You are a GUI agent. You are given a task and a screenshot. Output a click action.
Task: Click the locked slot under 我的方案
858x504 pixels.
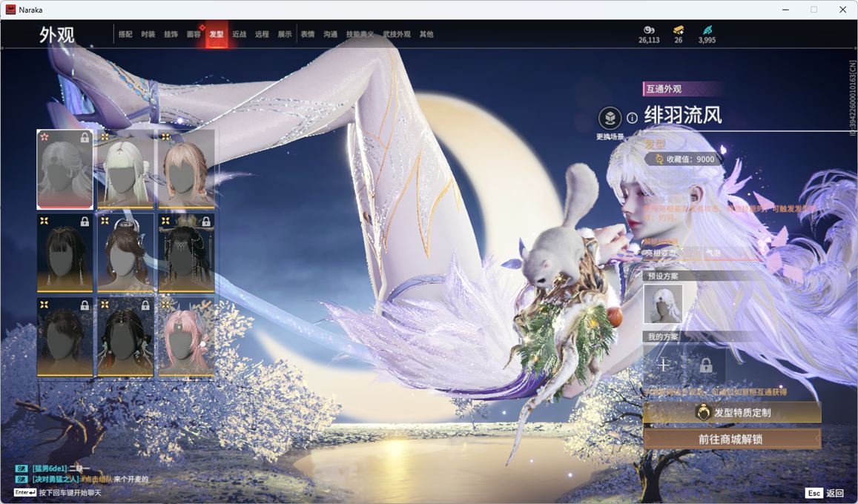(x=705, y=365)
